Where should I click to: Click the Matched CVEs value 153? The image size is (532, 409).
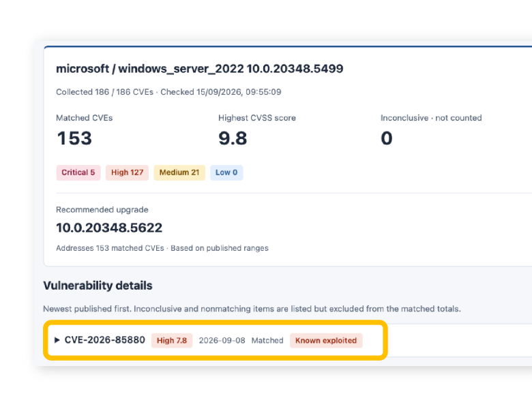(74, 138)
